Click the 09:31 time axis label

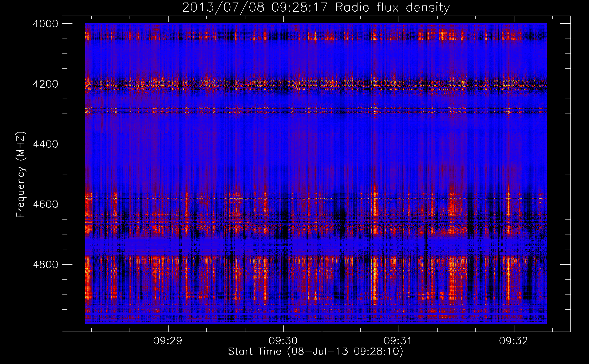[x=399, y=341]
